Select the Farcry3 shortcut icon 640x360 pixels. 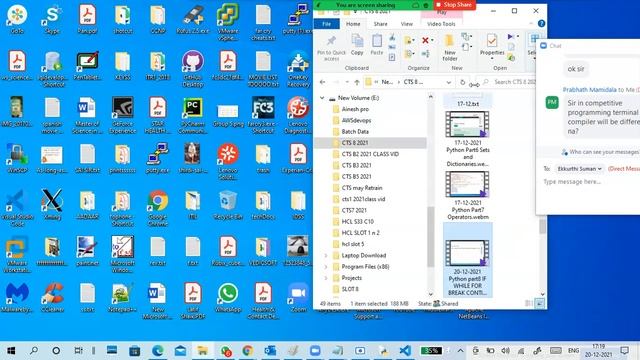click(x=263, y=116)
